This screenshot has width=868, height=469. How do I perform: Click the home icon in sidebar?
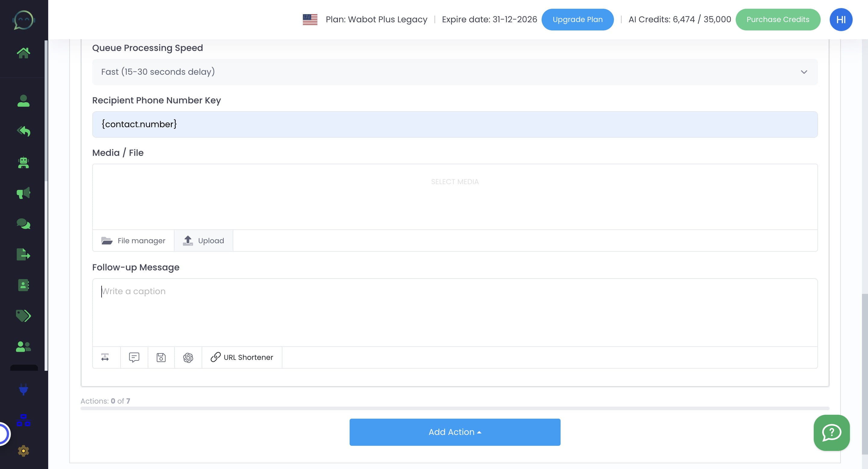coord(23,52)
